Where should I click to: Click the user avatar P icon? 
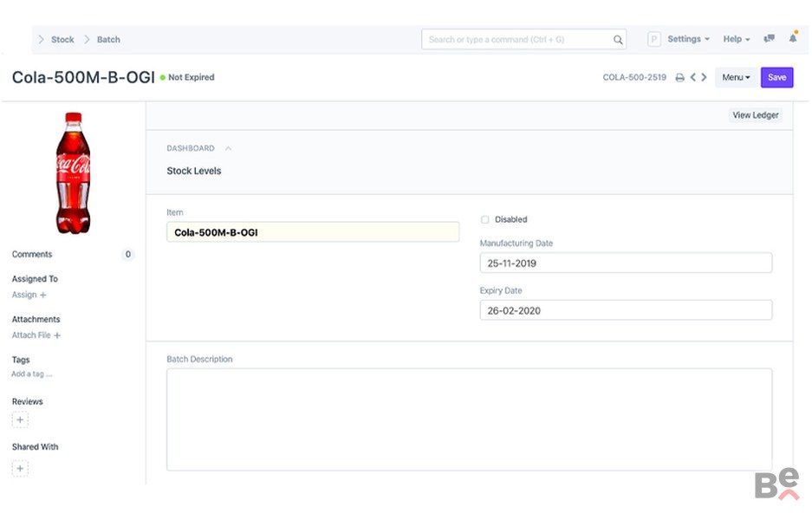tap(654, 40)
